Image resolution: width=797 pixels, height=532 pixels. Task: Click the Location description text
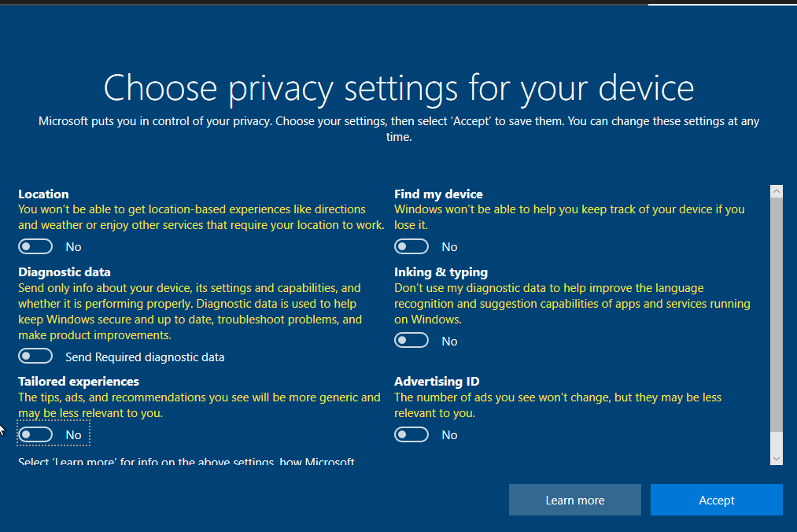point(201,217)
